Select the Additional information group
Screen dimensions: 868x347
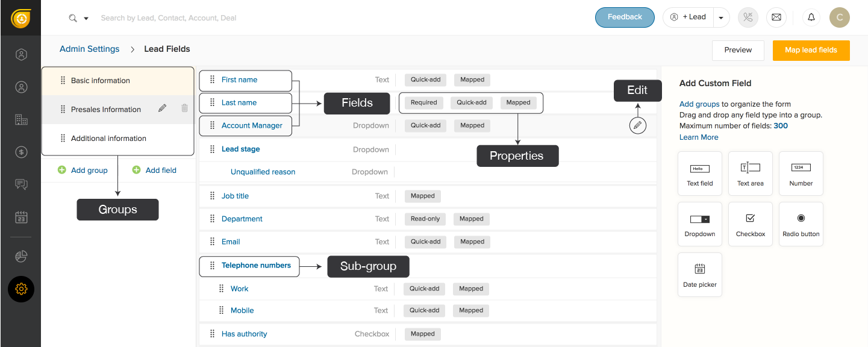coord(108,139)
